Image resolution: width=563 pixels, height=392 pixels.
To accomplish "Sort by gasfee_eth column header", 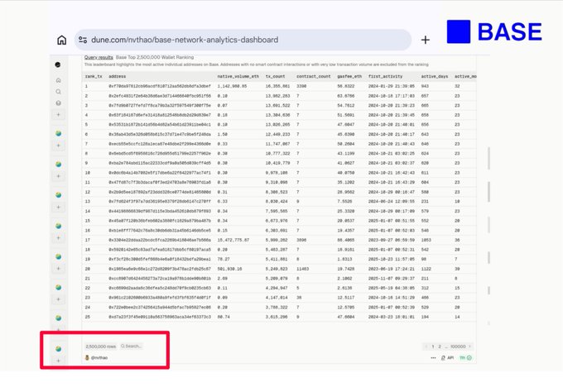I will (x=349, y=76).
